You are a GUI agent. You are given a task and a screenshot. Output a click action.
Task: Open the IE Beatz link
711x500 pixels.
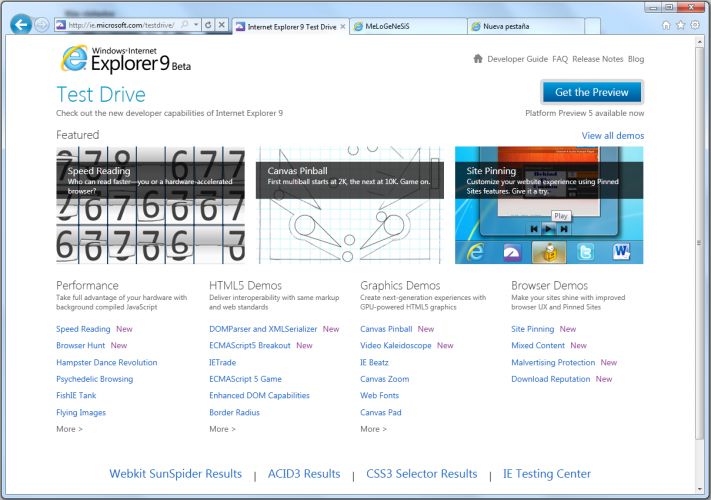(374, 363)
